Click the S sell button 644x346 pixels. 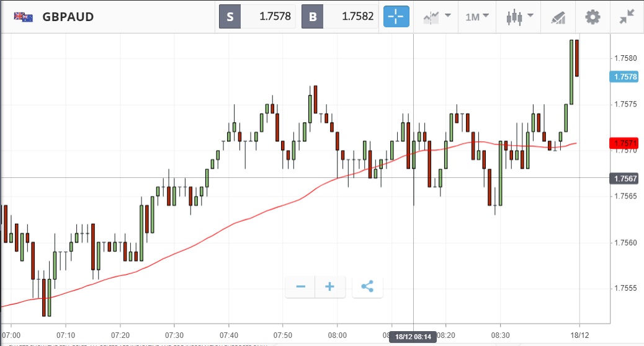(x=230, y=17)
